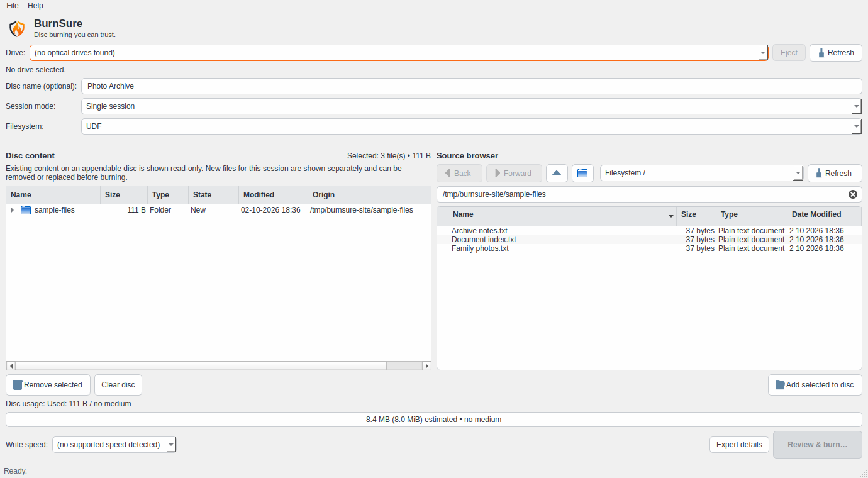Sort disc content by Name column
The width and height of the screenshot is (868, 478).
tap(53, 195)
